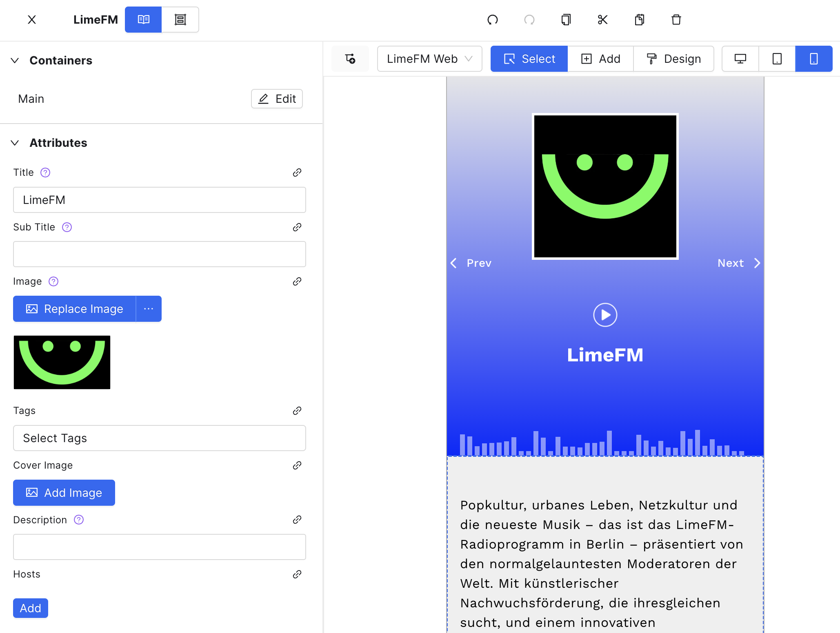The image size is (840, 633).
Task: Click the add-element tree icon button
Action: pos(350,59)
